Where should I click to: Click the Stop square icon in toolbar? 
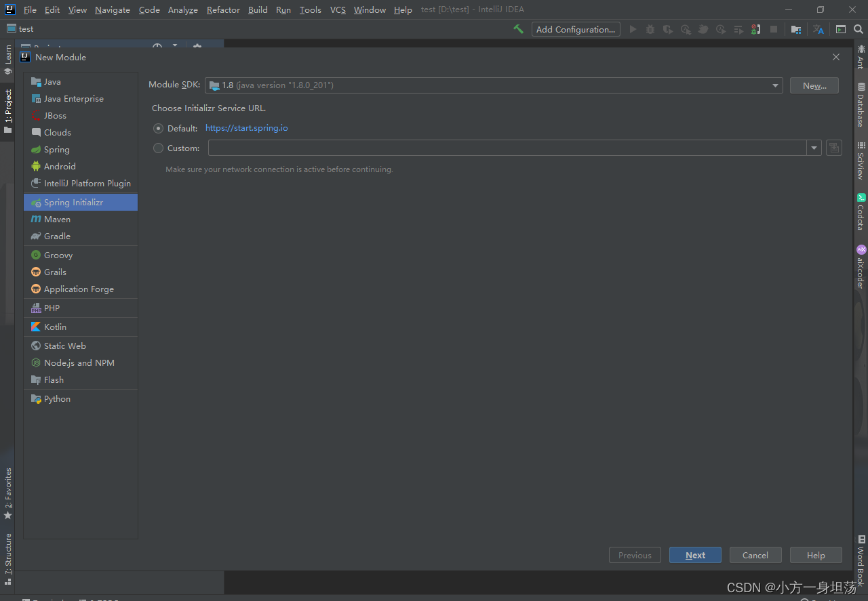pos(774,29)
